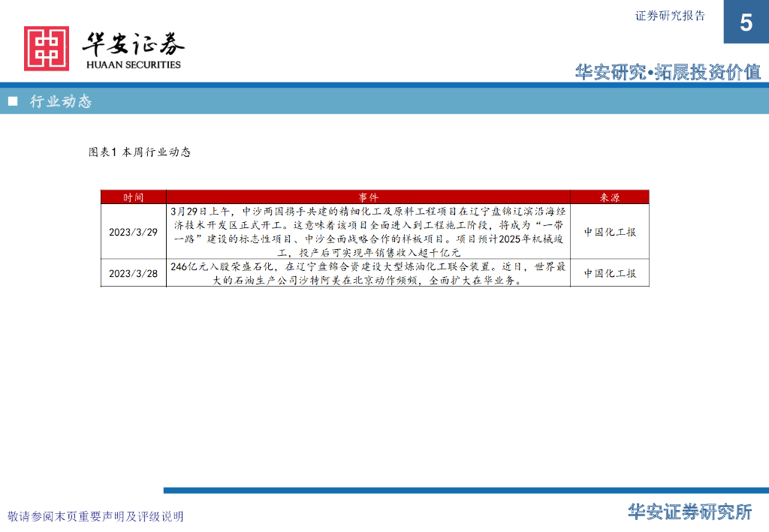The width and height of the screenshot is (769, 532).
Task: Click the footer note 敬请参阅末页重要声明及评级说明
Action: (95, 516)
